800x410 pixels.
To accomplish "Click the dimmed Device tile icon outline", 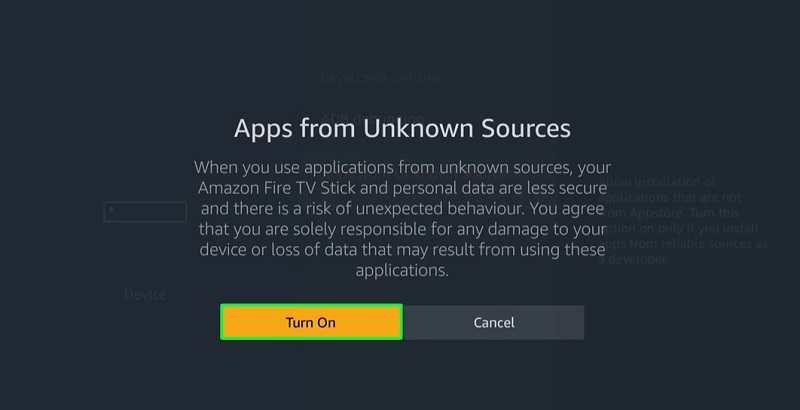I will (145, 212).
